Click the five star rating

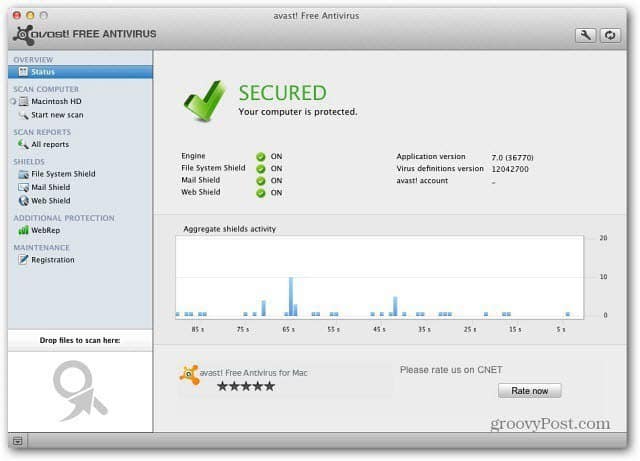246,386
